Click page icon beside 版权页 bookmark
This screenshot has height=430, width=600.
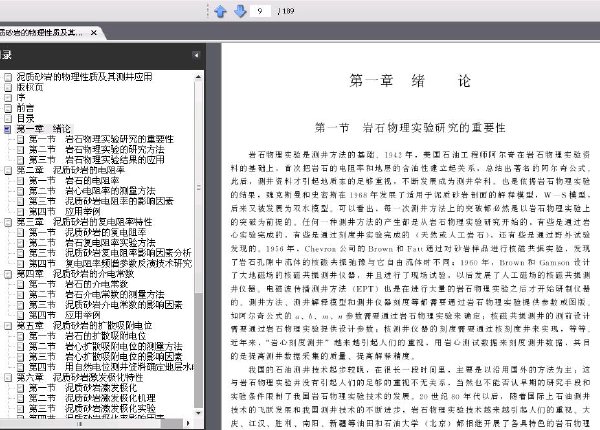8,87
